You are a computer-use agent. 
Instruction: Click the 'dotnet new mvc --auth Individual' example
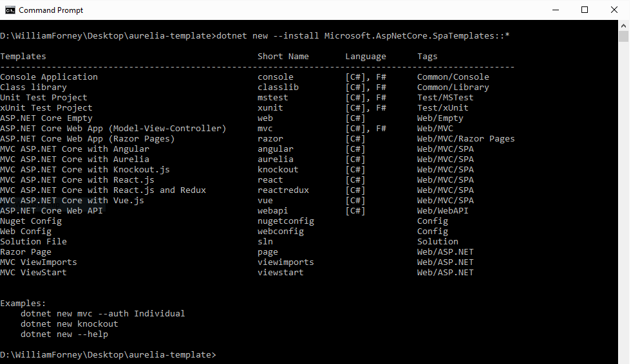pyautogui.click(x=102, y=313)
